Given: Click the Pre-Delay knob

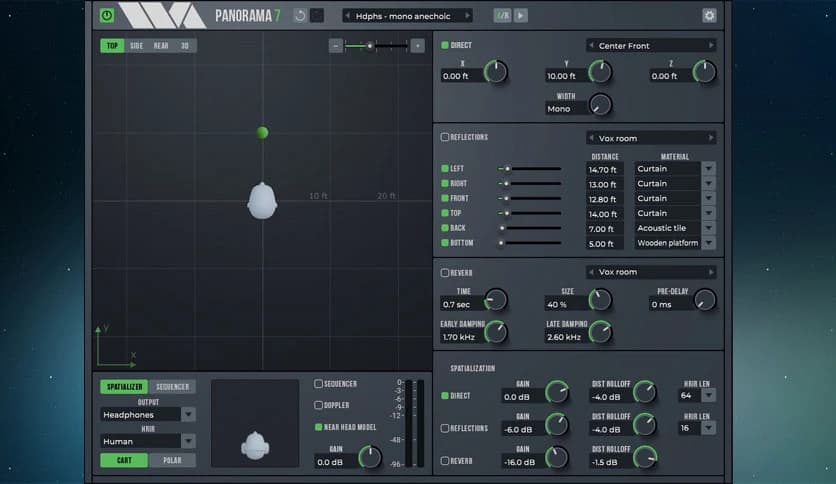Looking at the screenshot, I should [704, 300].
